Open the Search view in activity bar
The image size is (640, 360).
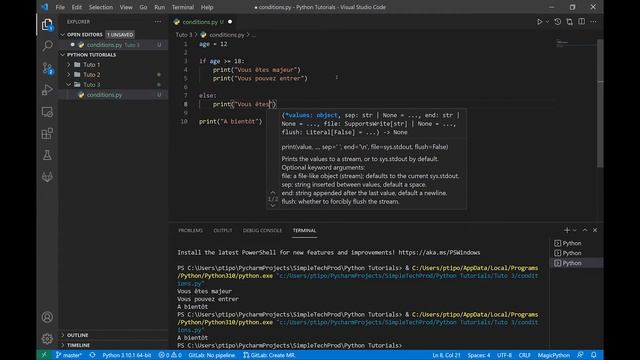point(47,46)
